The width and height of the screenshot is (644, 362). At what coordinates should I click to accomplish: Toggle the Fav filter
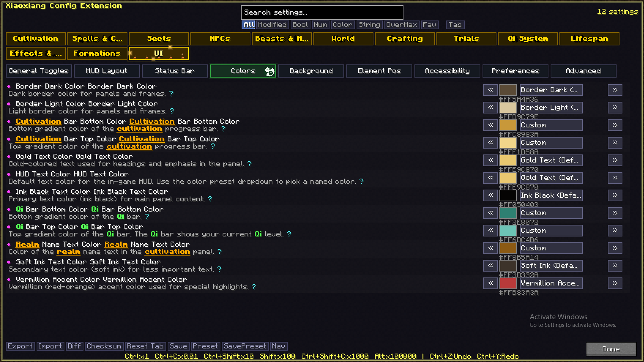point(429,25)
